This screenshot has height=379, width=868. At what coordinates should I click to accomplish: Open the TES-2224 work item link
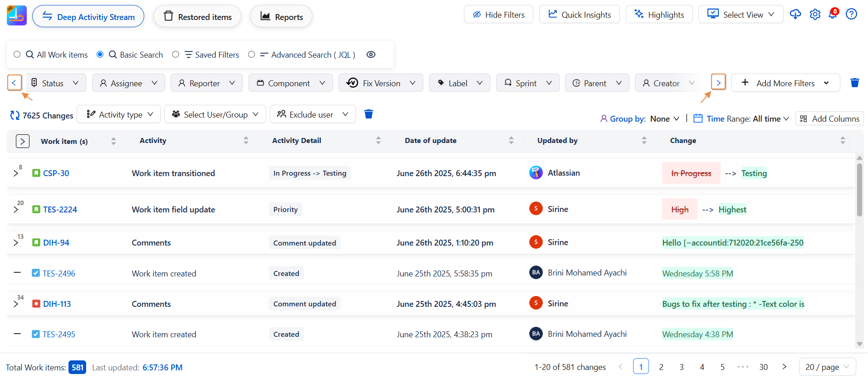coord(60,210)
